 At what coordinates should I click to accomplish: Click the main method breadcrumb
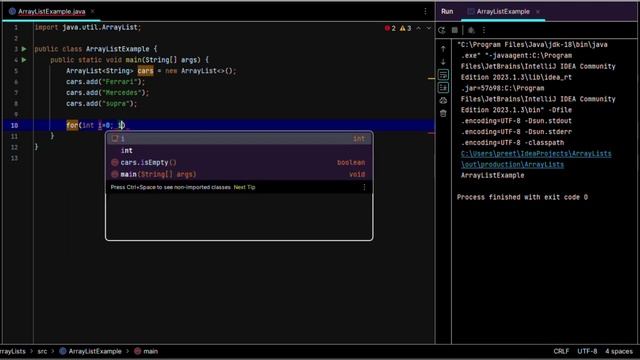pyautogui.click(x=146, y=351)
